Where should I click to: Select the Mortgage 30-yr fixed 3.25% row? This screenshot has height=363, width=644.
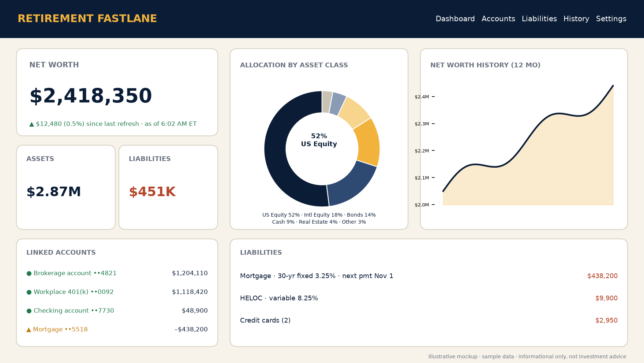point(429,276)
